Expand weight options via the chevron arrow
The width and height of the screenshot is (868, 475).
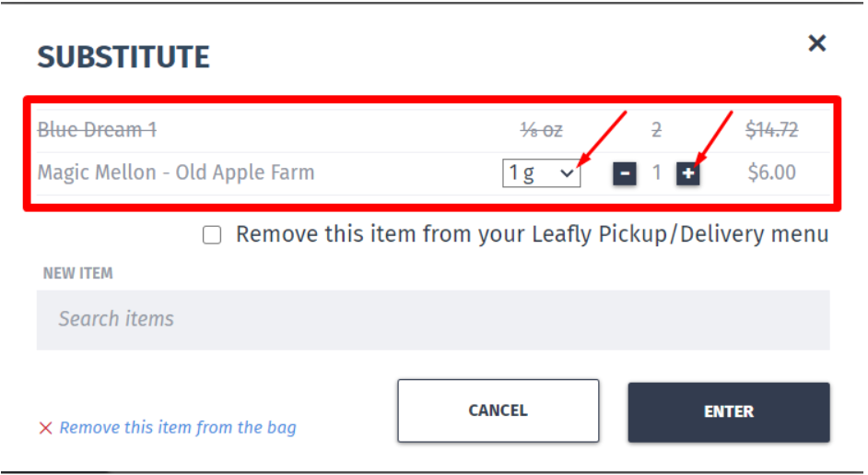click(x=567, y=173)
